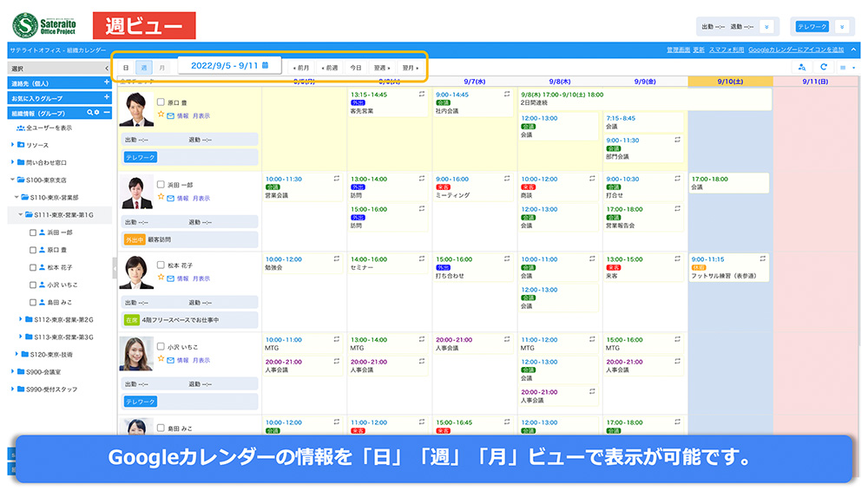Open the 管理画面 link in header
The height and width of the screenshot is (491, 868).
678,49
